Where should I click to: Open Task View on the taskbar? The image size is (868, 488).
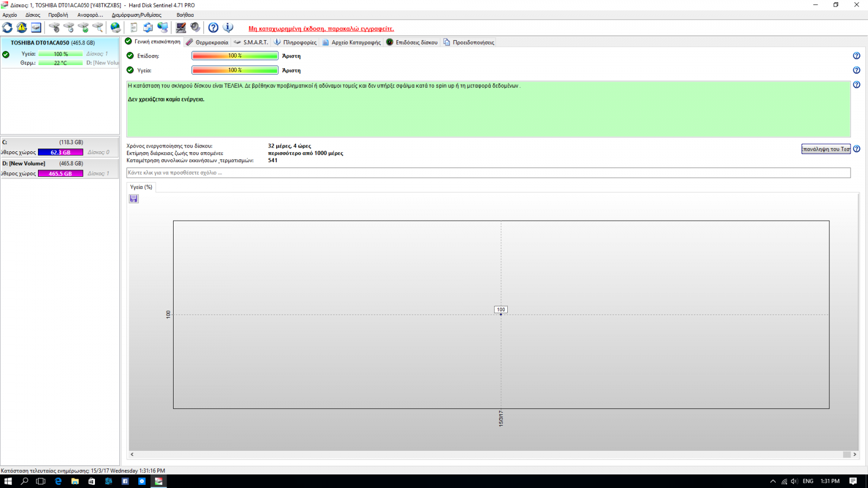pos(41,481)
